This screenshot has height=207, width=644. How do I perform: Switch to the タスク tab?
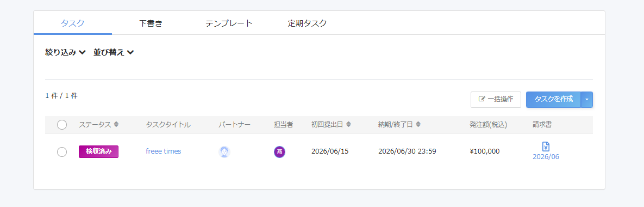pyautogui.click(x=73, y=23)
